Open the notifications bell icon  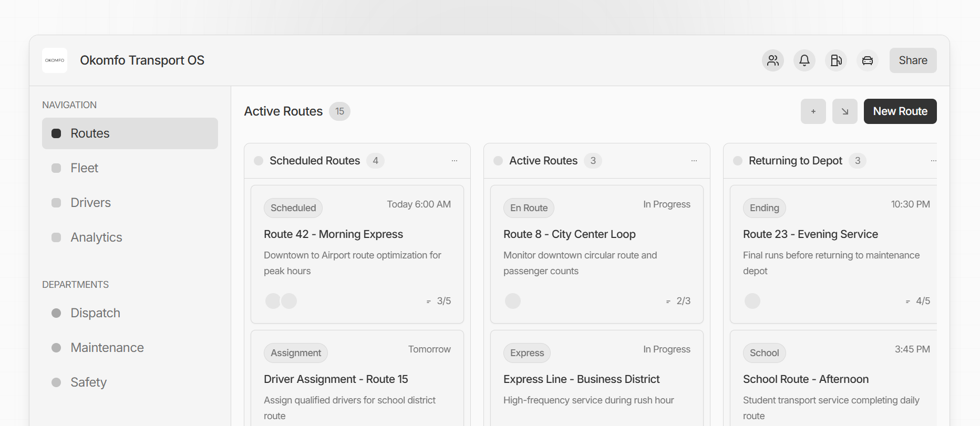coord(804,60)
